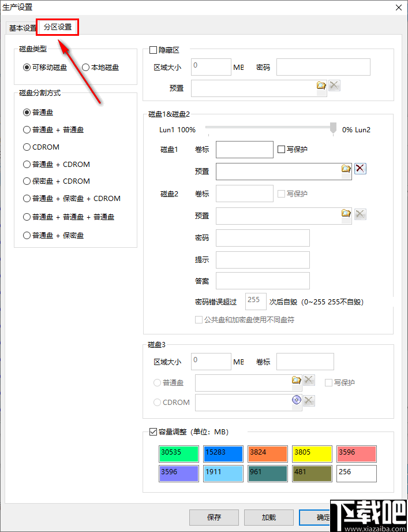This screenshot has width=408, height=532.
Task: Click the blue 15283 capacity swatch
Action: pyautogui.click(x=223, y=454)
